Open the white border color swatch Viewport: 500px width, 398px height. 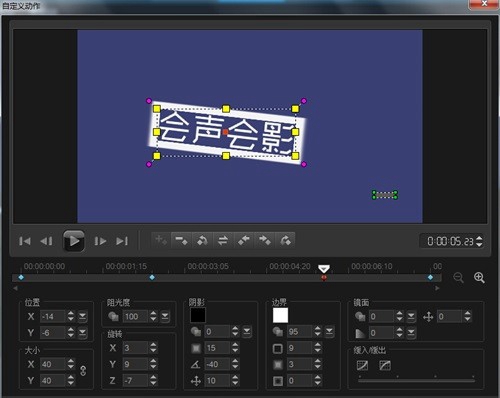280,315
